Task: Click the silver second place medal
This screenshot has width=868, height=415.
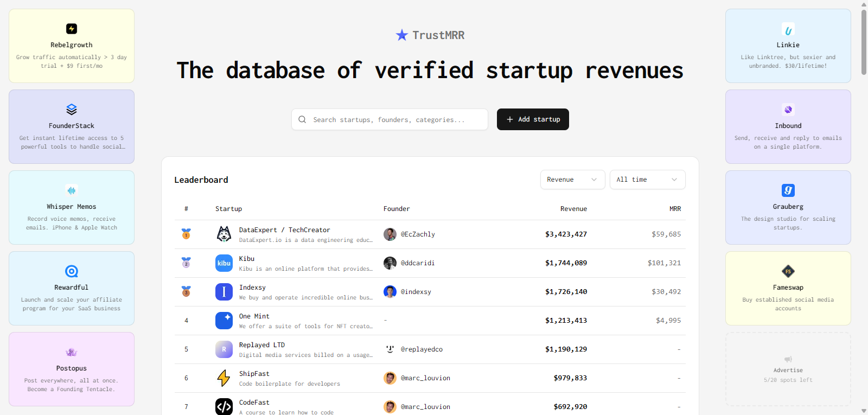Action: point(186,263)
